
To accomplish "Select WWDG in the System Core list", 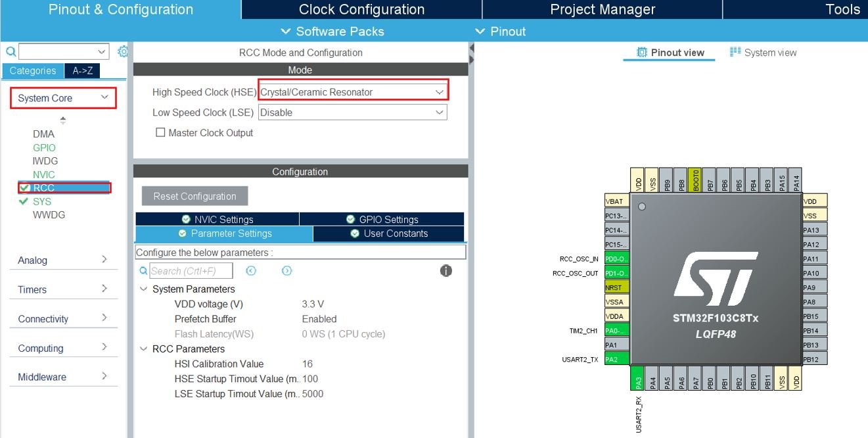I will pos(49,215).
